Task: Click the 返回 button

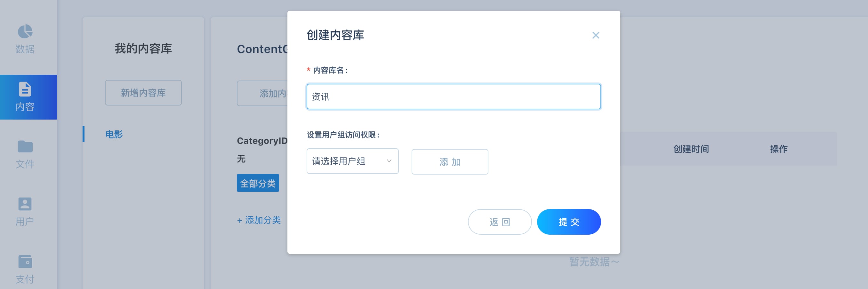Action: (499, 222)
